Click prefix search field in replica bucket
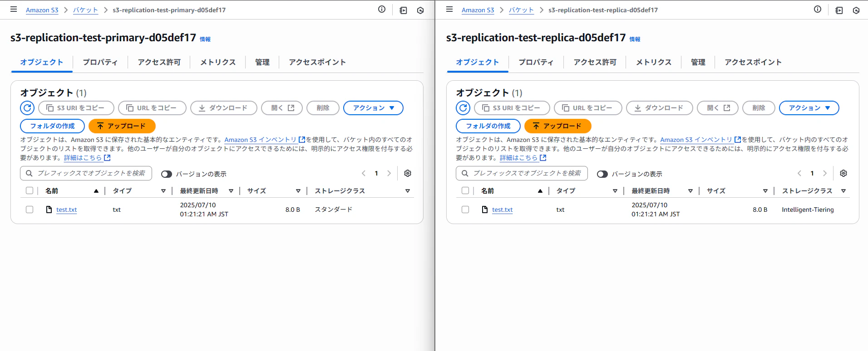This screenshot has width=868, height=351. pyautogui.click(x=522, y=173)
